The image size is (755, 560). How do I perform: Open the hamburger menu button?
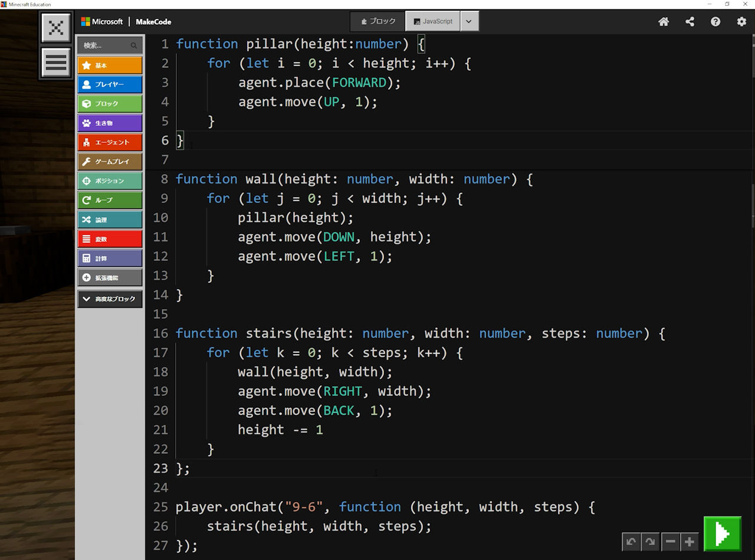[x=56, y=63]
